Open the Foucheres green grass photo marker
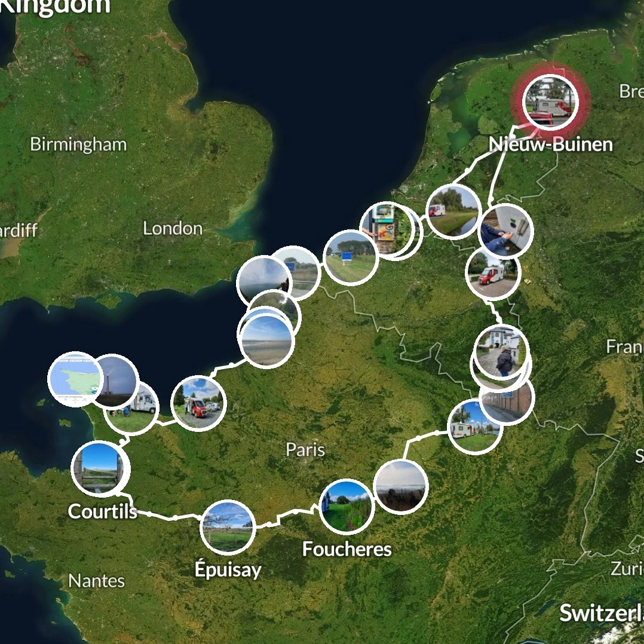The width and height of the screenshot is (644, 644). click(x=346, y=507)
